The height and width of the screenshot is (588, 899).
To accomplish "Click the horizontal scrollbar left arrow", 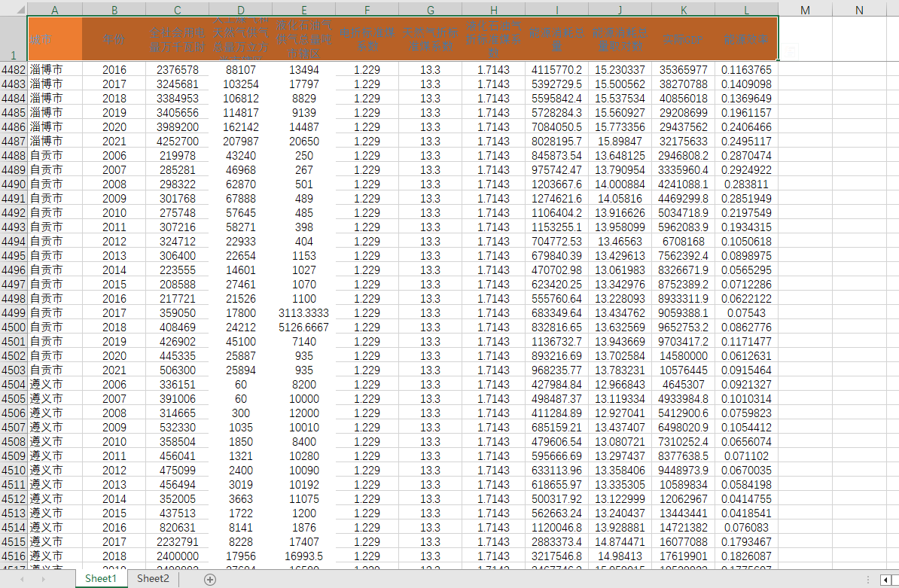I will [885, 580].
